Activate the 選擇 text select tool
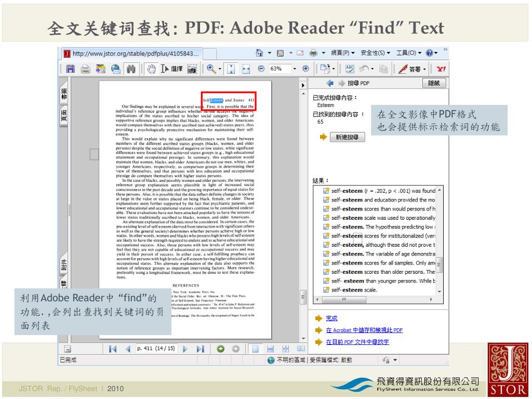 171,69
